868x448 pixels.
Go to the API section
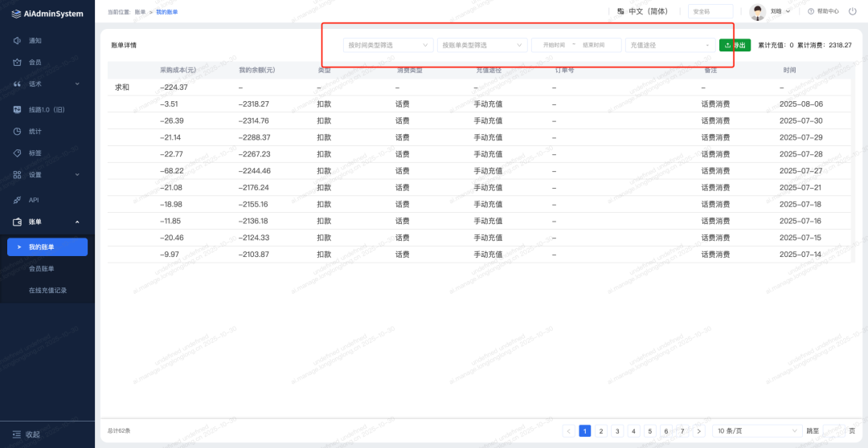pyautogui.click(x=34, y=200)
